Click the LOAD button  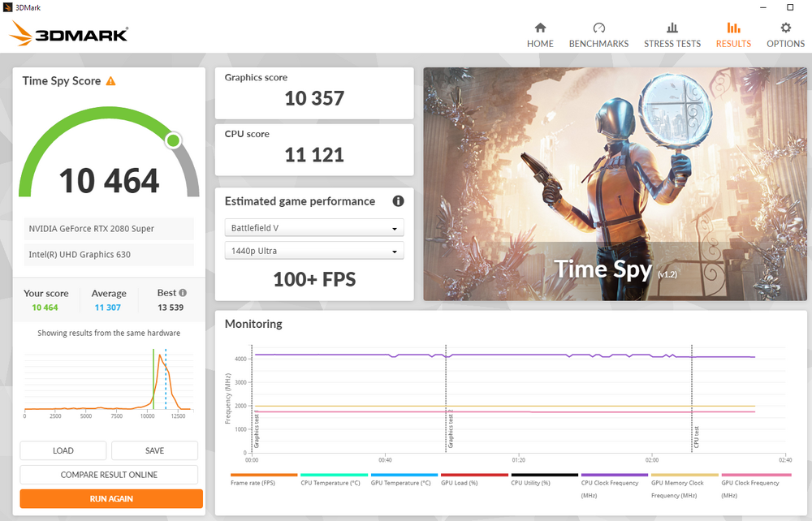[x=63, y=450]
